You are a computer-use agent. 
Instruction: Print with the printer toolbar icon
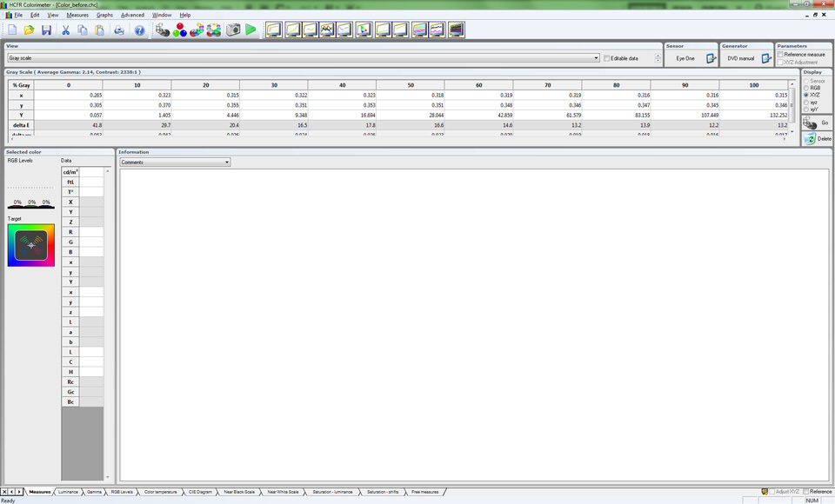coord(119,30)
